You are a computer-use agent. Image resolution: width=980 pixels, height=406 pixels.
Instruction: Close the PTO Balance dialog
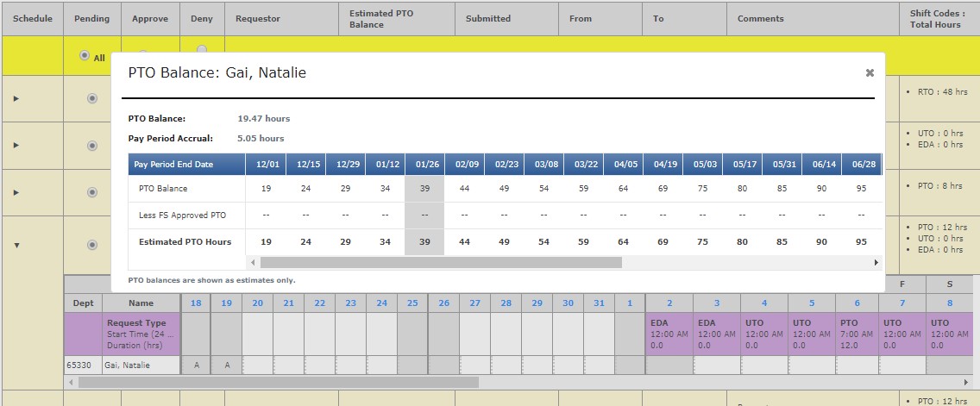(870, 73)
